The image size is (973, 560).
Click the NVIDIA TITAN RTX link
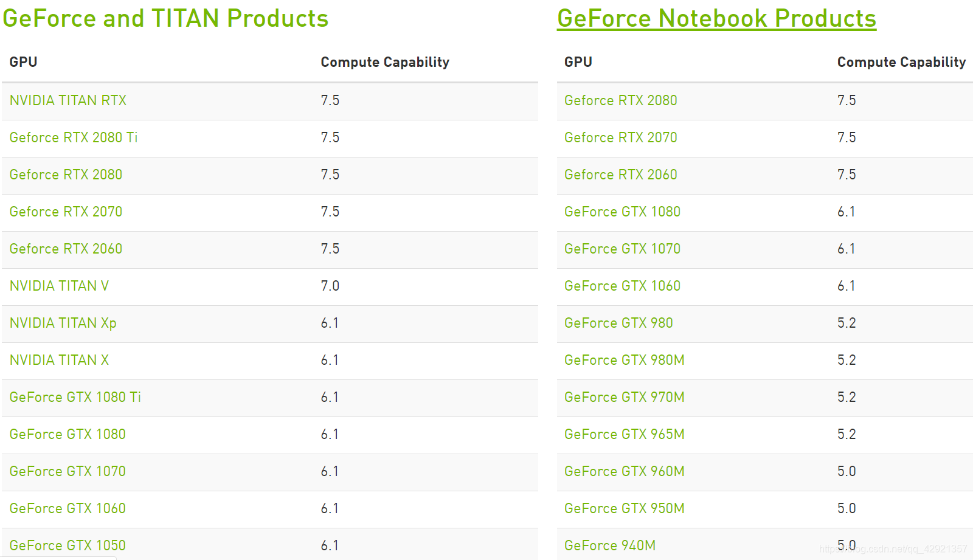click(68, 100)
